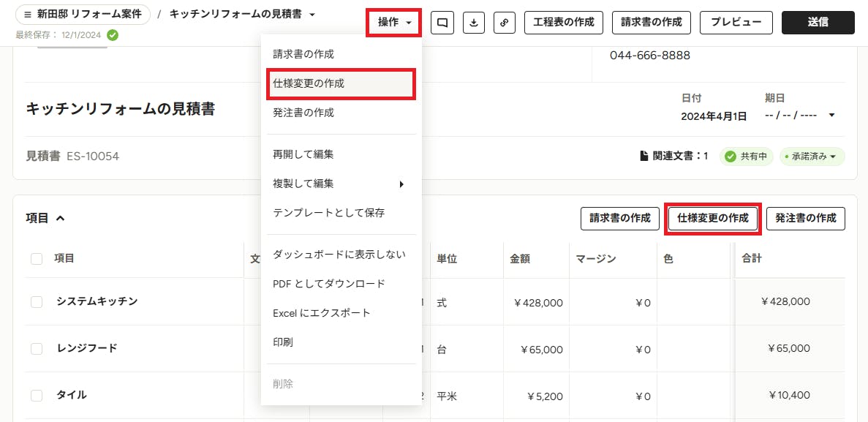Open the 期日 date dropdown arrow
Image resolution: width=868 pixels, height=422 pixels.
[x=831, y=116]
